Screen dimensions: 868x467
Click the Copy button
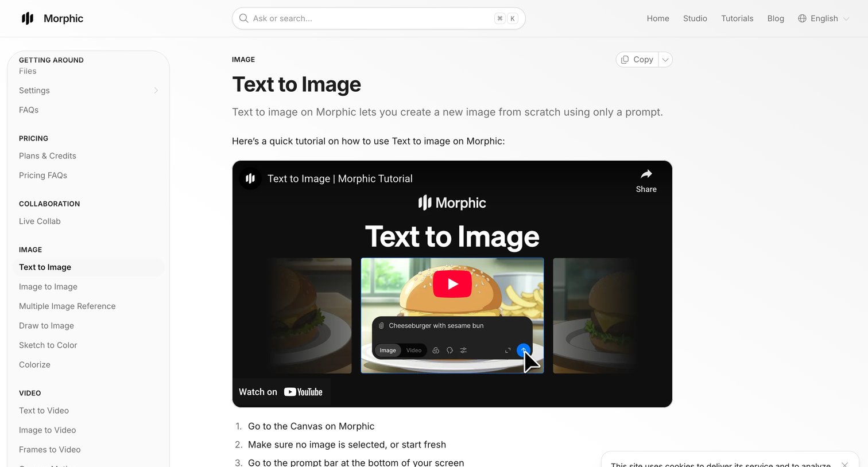tap(637, 60)
